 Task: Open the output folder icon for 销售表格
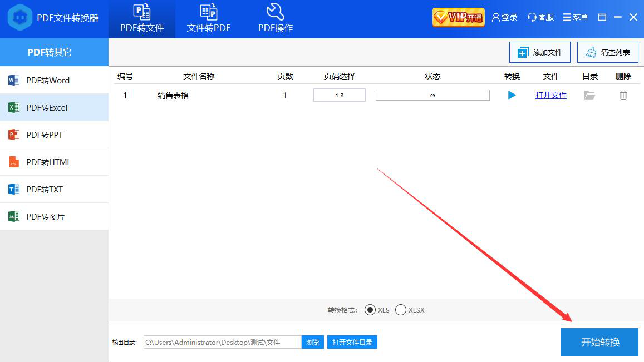point(590,95)
